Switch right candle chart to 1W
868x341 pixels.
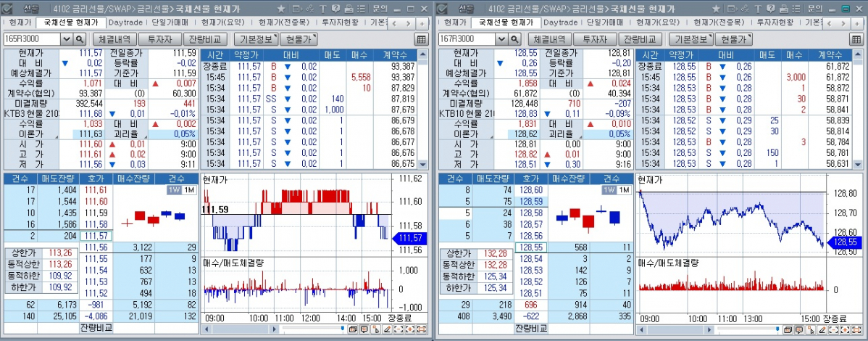609,189
